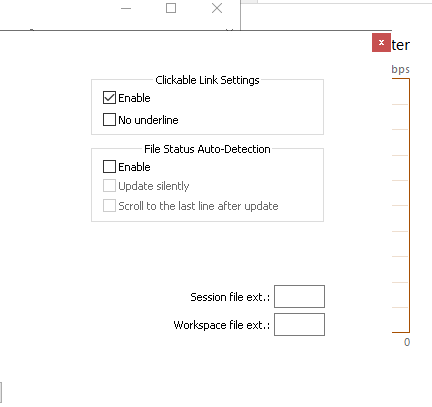Click the 'Session file ext.:' label

click(x=230, y=297)
